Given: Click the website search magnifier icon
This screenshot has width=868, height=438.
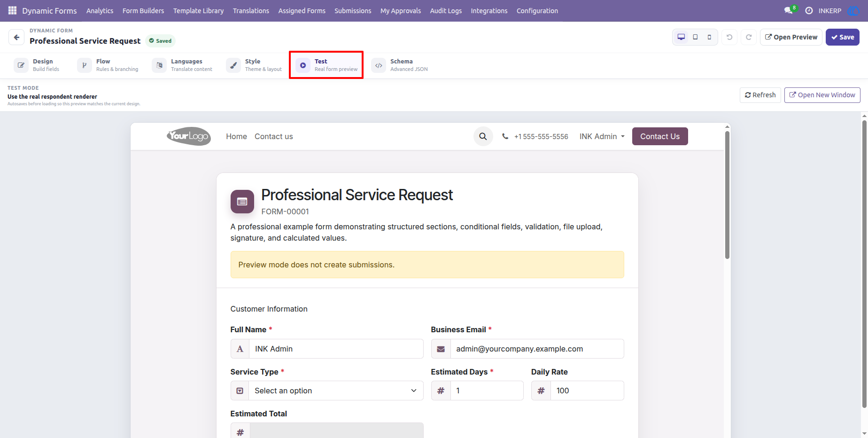Looking at the screenshot, I should click(x=483, y=136).
